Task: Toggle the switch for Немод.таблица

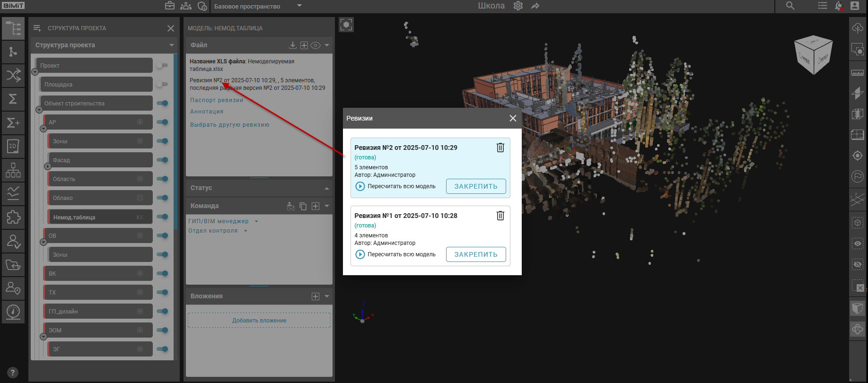Action: click(162, 217)
